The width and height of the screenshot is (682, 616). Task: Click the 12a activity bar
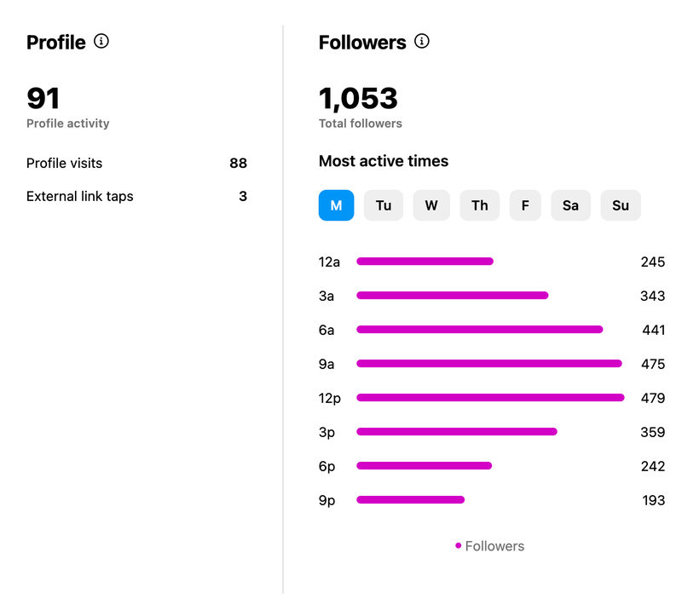click(x=425, y=262)
